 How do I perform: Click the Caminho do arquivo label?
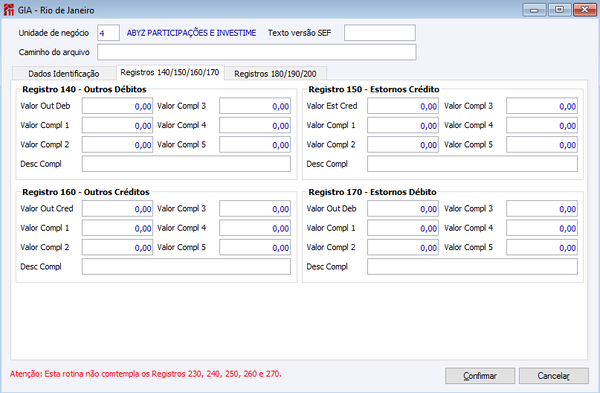click(54, 52)
